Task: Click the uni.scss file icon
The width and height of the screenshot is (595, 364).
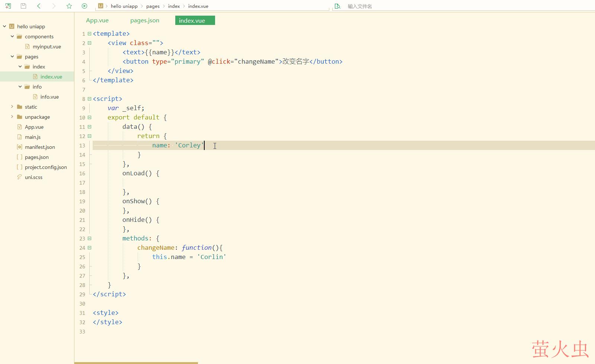Action: (x=19, y=177)
